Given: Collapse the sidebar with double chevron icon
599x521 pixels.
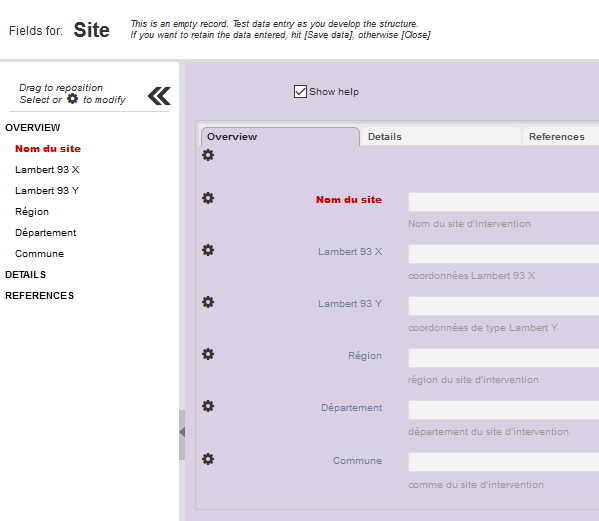Looking at the screenshot, I should [159, 96].
